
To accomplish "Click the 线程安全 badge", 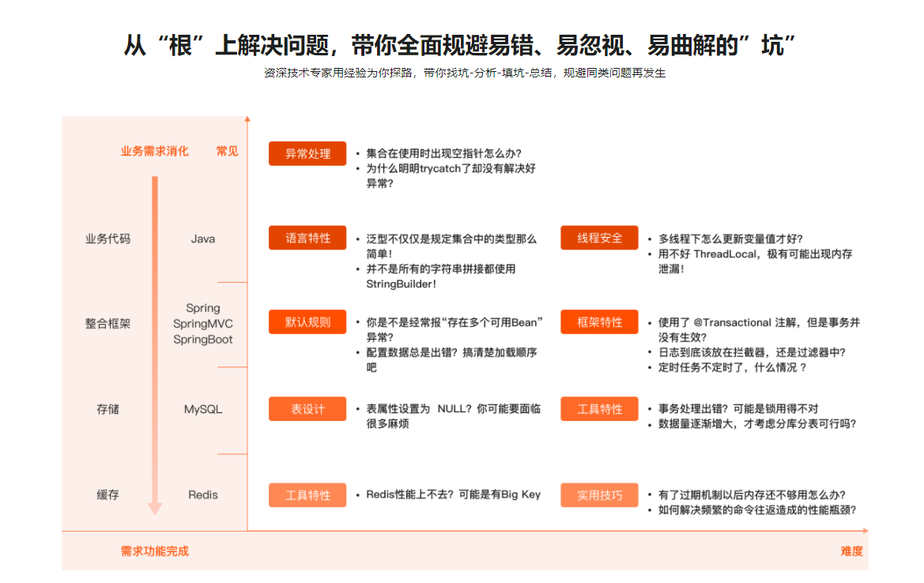I will [x=598, y=237].
